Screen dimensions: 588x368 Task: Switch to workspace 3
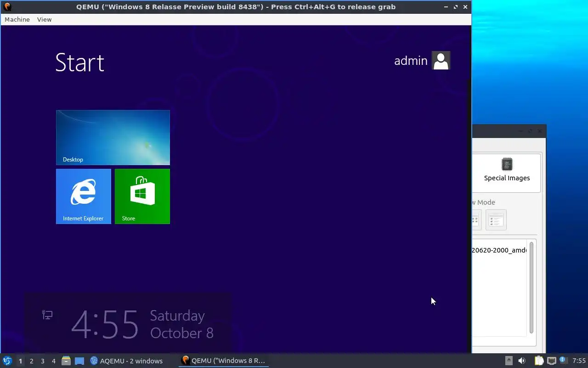(42, 361)
